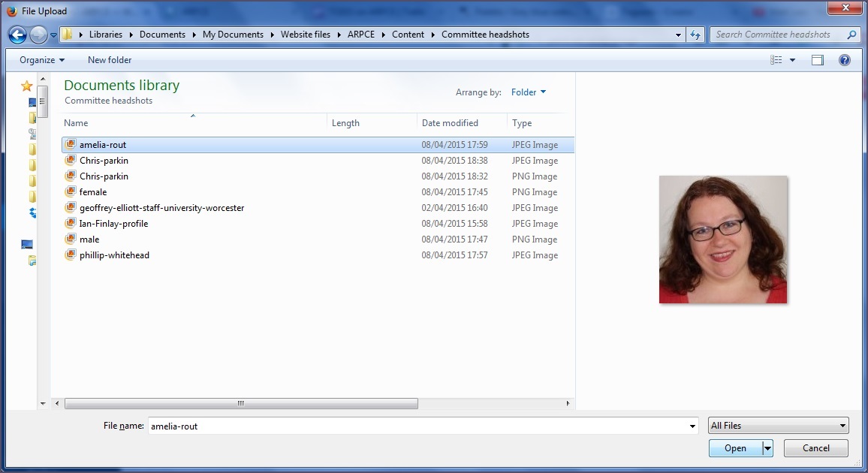Click the Help question mark icon
The width and height of the screenshot is (868, 473).
[x=845, y=60]
